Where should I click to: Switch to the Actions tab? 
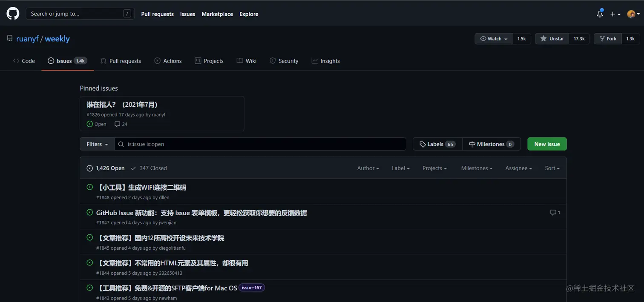coord(168,61)
